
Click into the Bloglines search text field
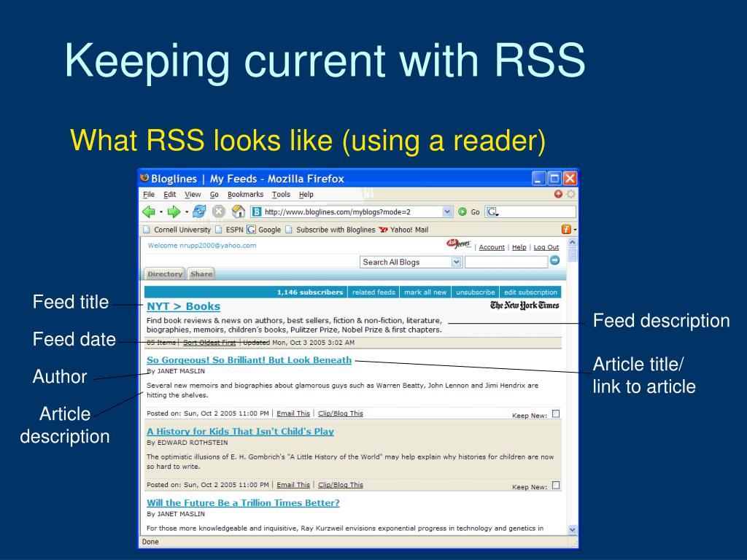506,262
